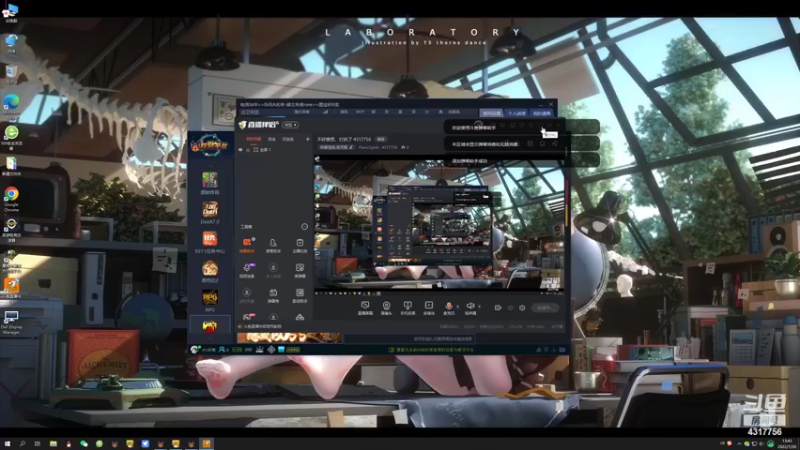800x450 pixels.
Task: Open the clipboard task tool in toolbox top row
Action: coord(300,243)
